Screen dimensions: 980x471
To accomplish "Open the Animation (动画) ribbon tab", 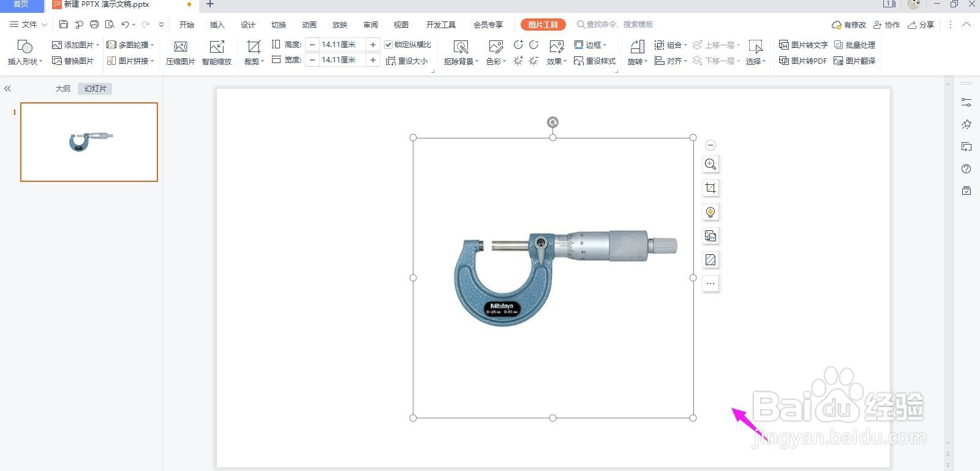I will click(x=309, y=24).
